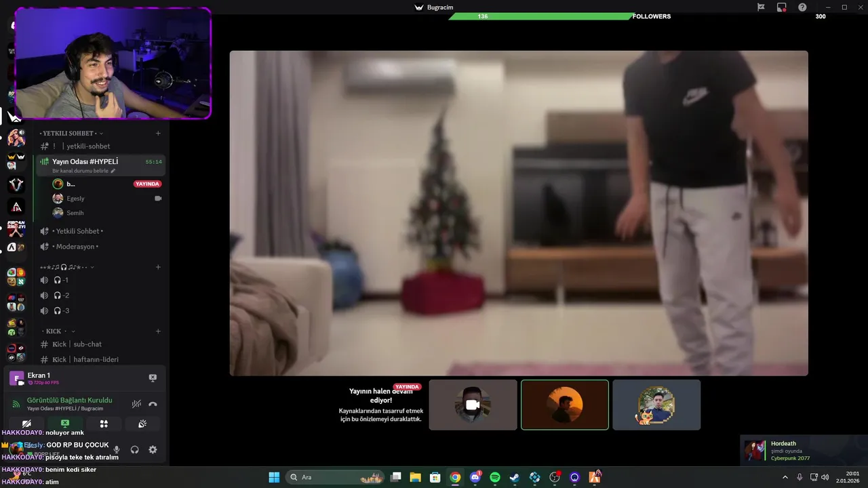Open soundboard button in voice panel
868x488 pixels.
(x=142, y=424)
